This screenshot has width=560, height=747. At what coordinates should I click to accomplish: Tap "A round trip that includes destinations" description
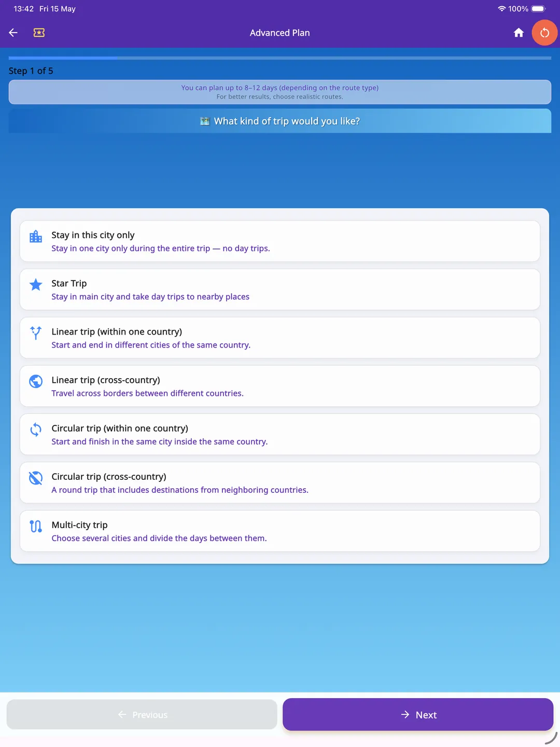[180, 490]
